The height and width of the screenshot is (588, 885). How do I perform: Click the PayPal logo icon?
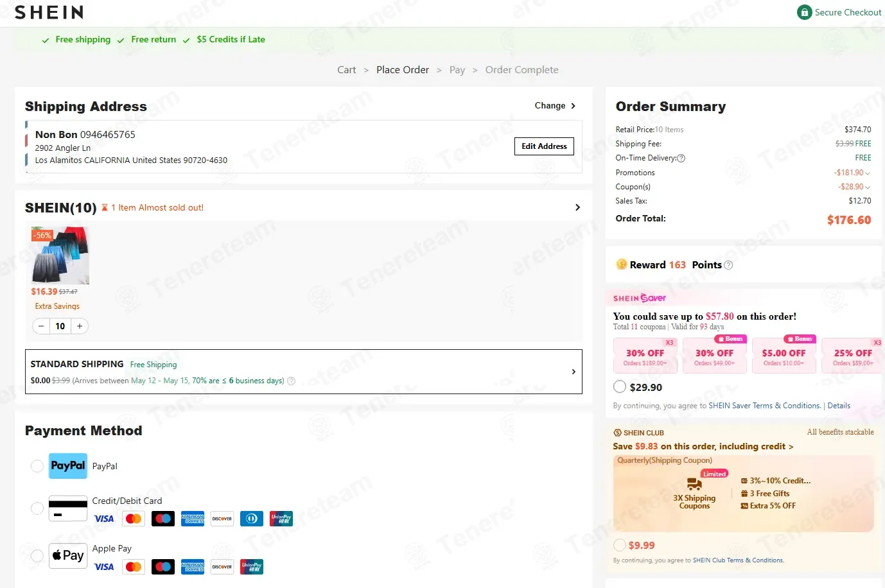point(68,466)
